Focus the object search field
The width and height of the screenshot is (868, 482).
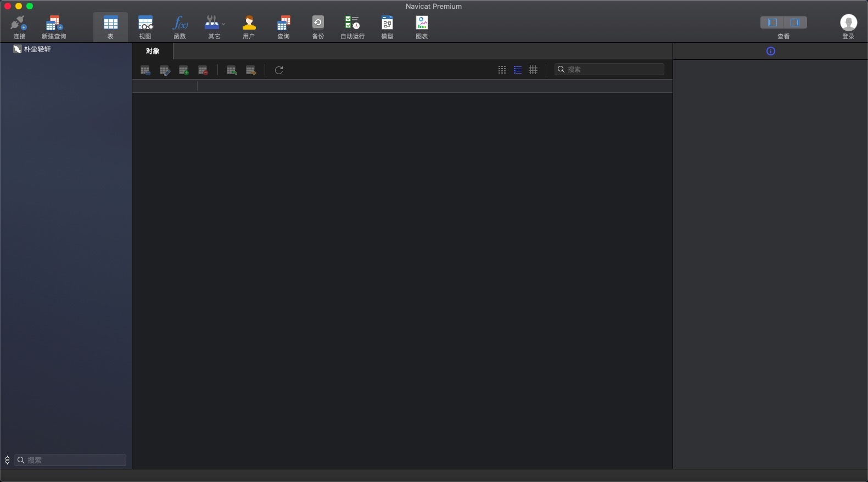(x=609, y=69)
